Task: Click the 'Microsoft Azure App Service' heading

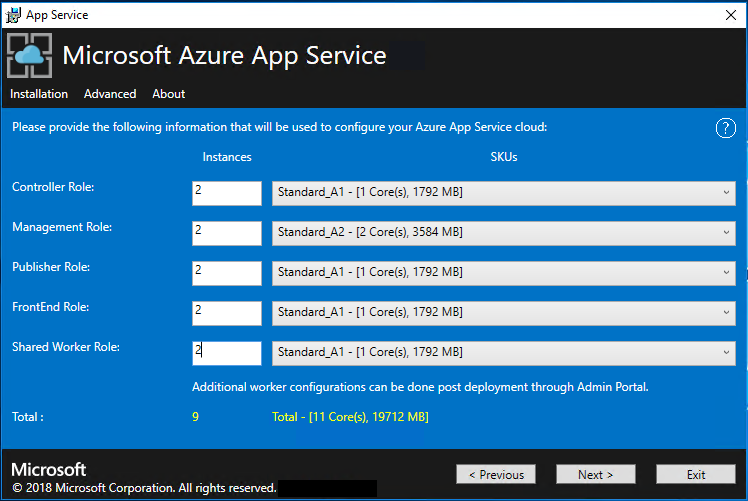Action: click(224, 55)
